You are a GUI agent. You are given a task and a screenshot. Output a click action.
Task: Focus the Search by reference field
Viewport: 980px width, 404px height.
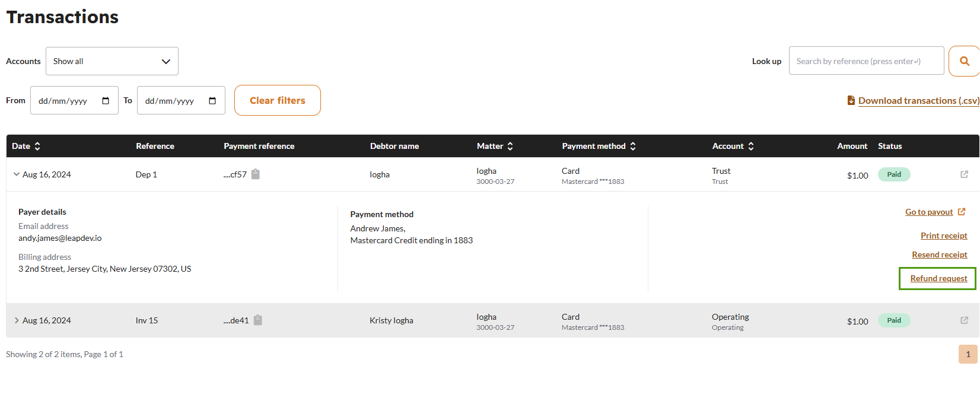(866, 61)
